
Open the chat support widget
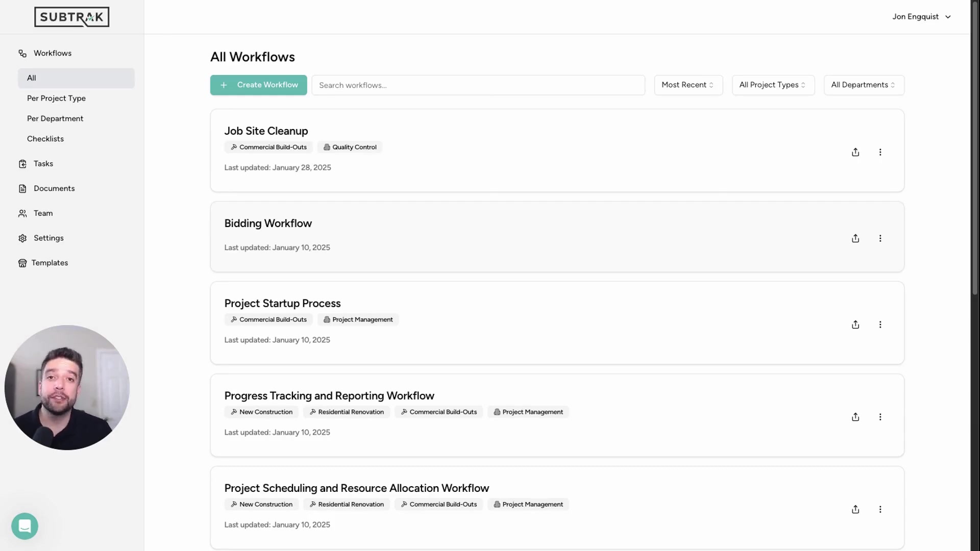pos(24,526)
